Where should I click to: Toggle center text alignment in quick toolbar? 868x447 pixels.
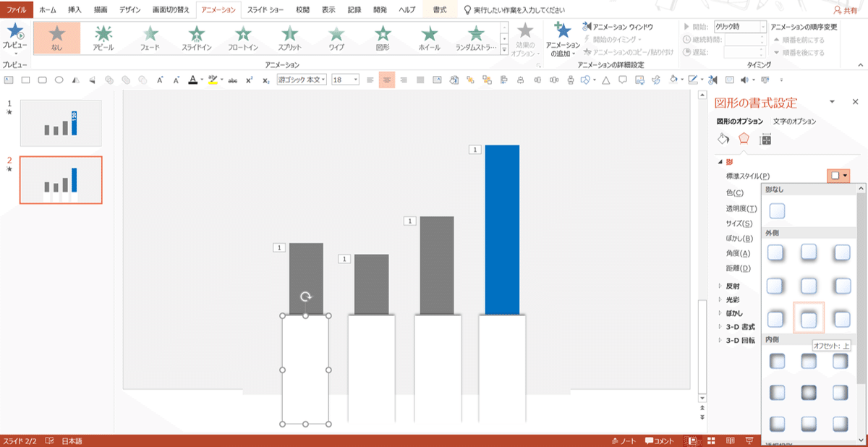pos(387,80)
